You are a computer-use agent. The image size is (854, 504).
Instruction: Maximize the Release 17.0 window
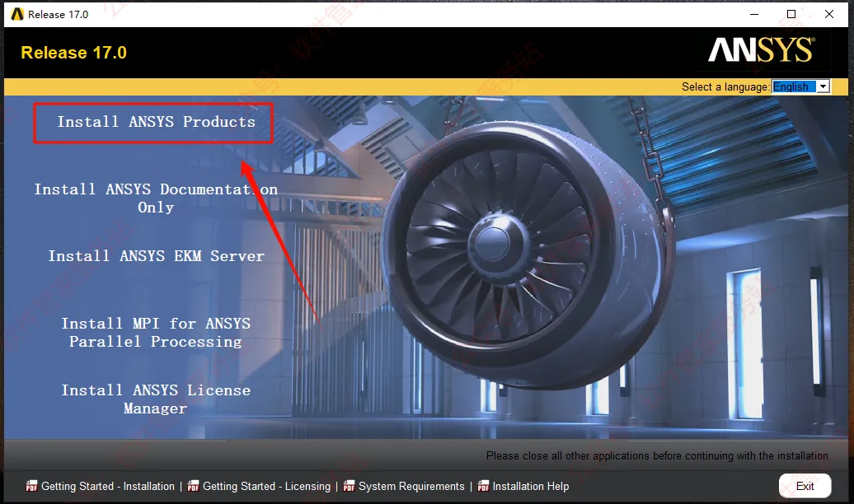[x=791, y=14]
